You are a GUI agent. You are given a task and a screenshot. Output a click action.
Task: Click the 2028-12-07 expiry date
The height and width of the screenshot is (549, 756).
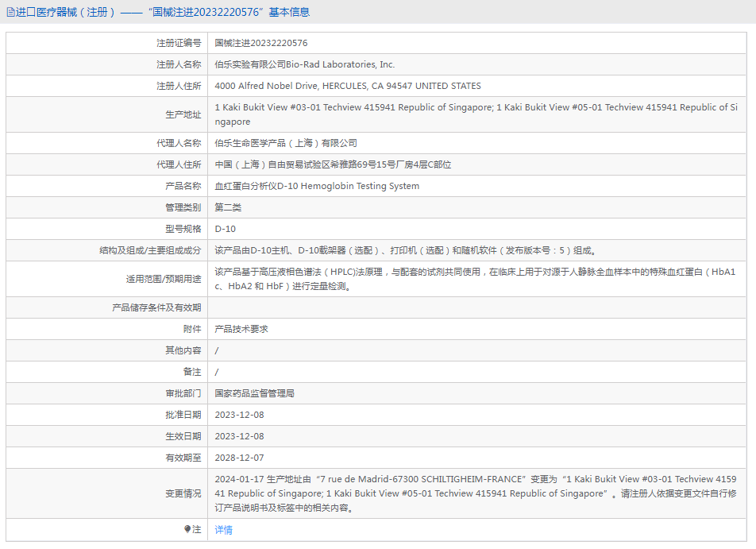tap(239, 458)
